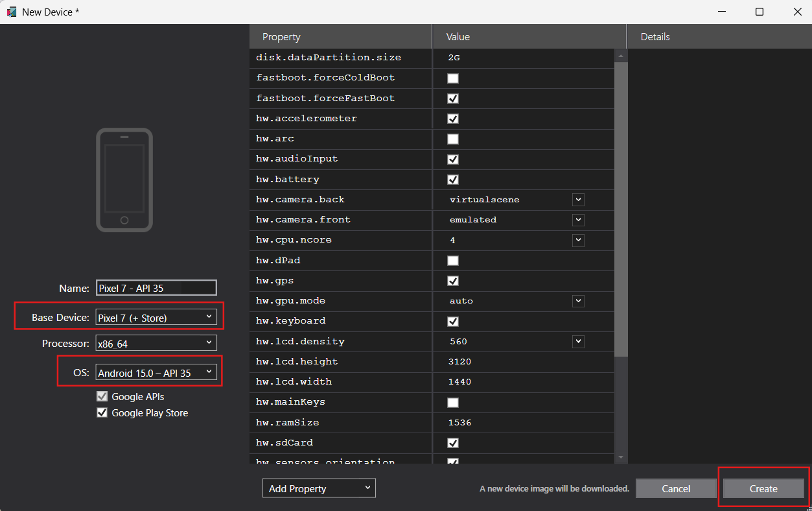The width and height of the screenshot is (812, 511).
Task: Open the Base Device dropdown
Action: click(x=209, y=316)
